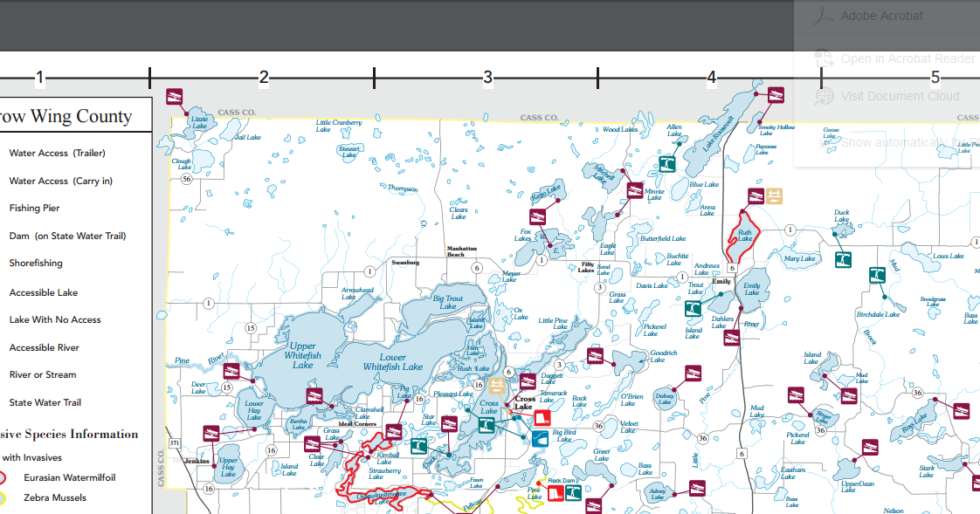The height and width of the screenshot is (514, 980).
Task: Click trailer access icon above Kimball Lake
Action: click(393, 432)
